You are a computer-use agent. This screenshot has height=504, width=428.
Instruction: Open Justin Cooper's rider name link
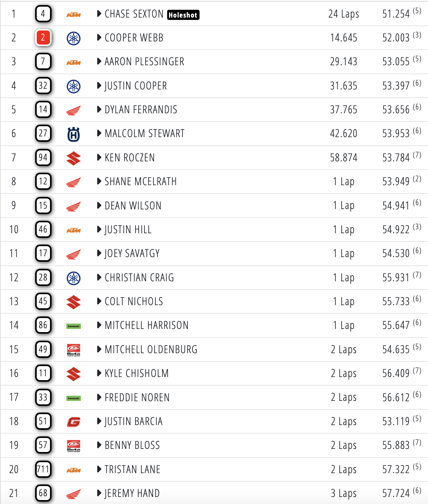[x=136, y=86]
